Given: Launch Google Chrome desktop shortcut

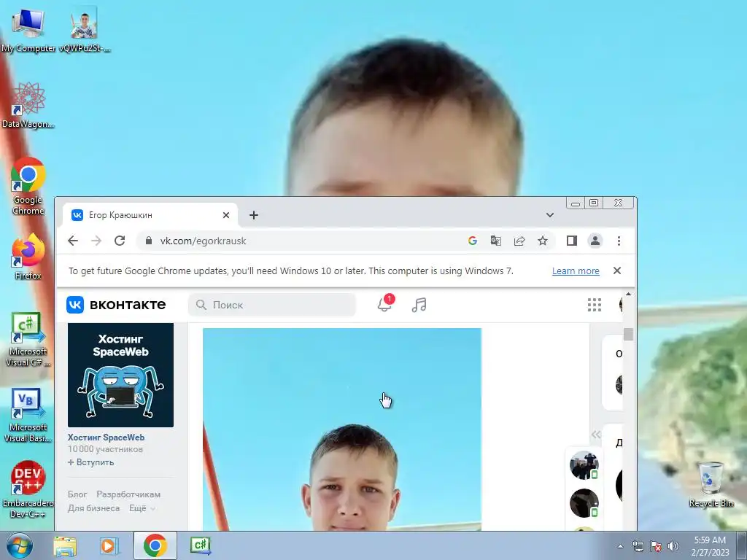Looking at the screenshot, I should coord(28,186).
